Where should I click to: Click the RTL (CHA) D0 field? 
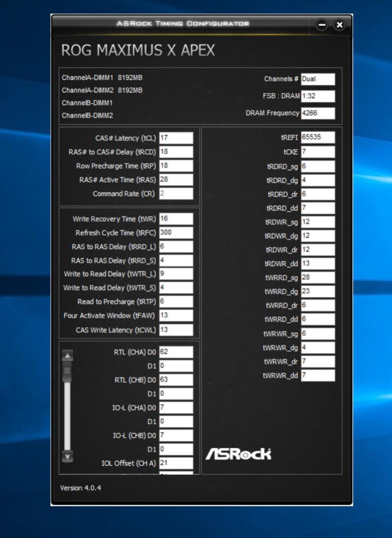tap(176, 352)
